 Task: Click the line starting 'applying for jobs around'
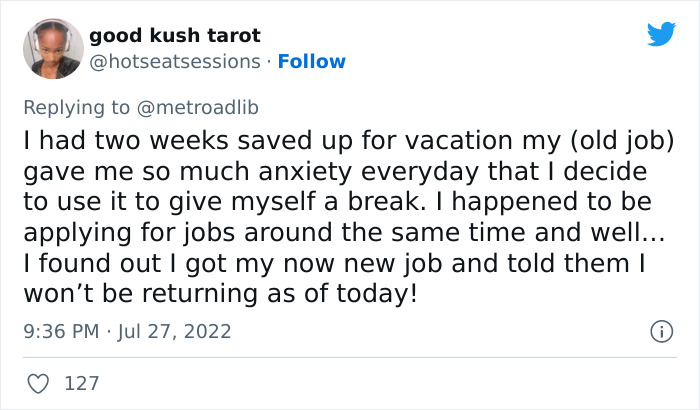340,233
